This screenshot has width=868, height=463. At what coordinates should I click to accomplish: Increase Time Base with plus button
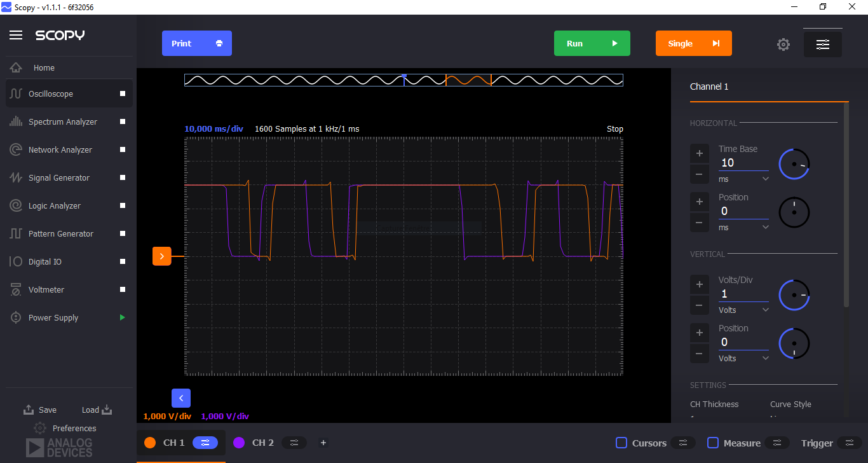point(699,153)
